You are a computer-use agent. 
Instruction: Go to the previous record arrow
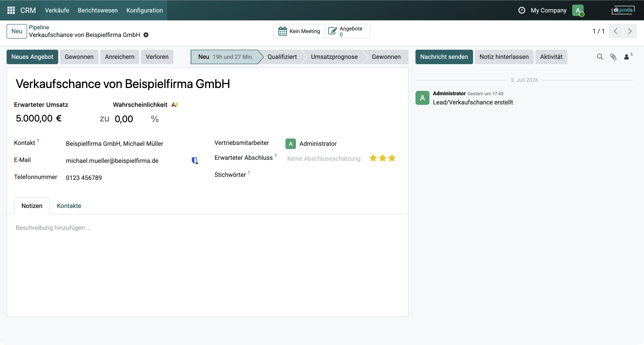click(x=616, y=31)
